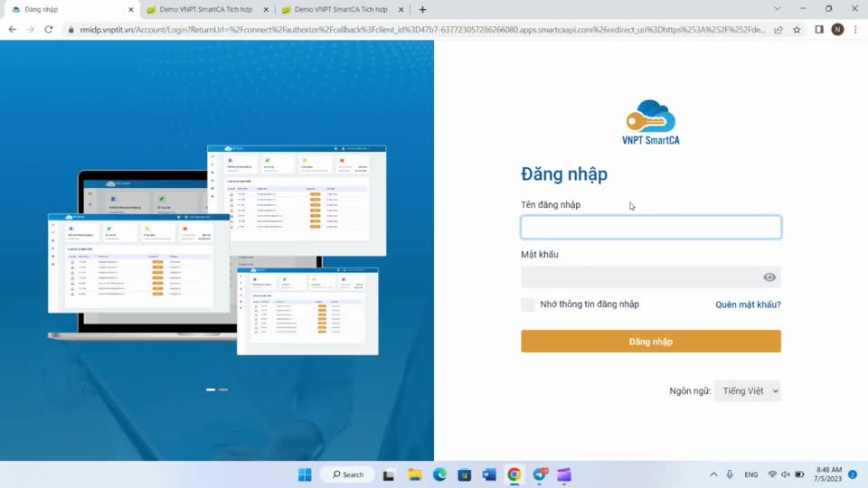Viewport: 868px width, 488px height.
Task: Open the muted volume tray icon
Action: pyautogui.click(x=786, y=474)
